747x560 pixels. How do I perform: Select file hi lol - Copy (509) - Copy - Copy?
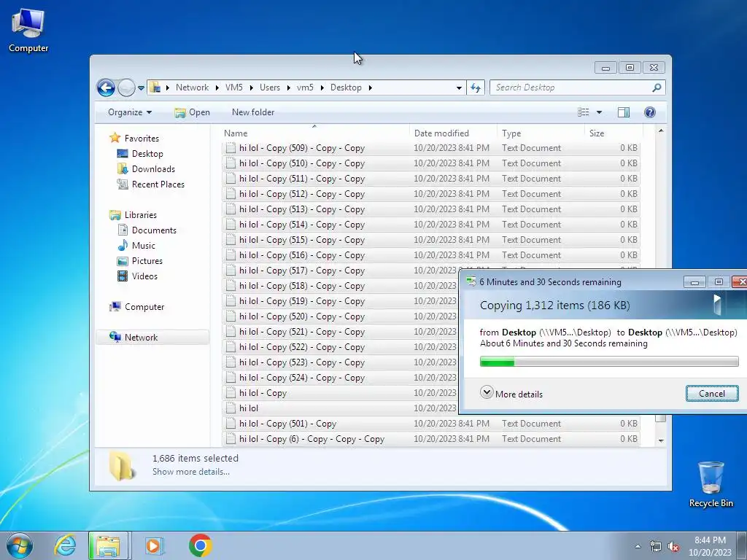(430, 148)
